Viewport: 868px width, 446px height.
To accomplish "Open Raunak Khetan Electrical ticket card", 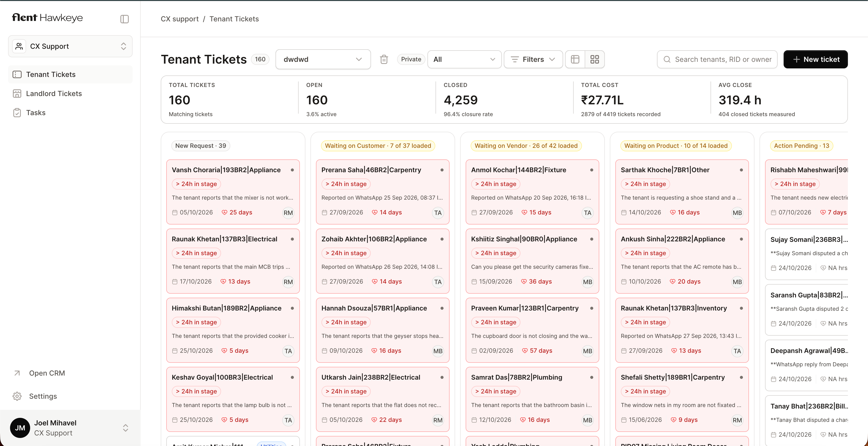I will pyautogui.click(x=233, y=261).
